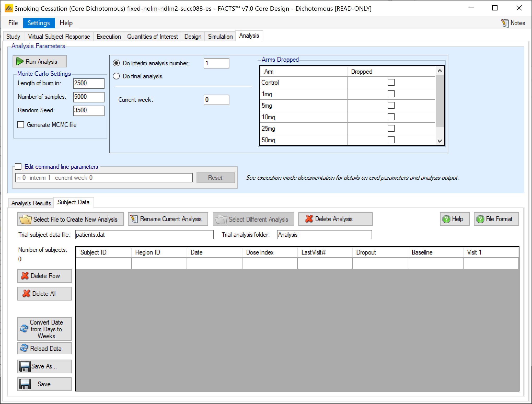Click the Reload Data refresh icon

pyautogui.click(x=24, y=348)
